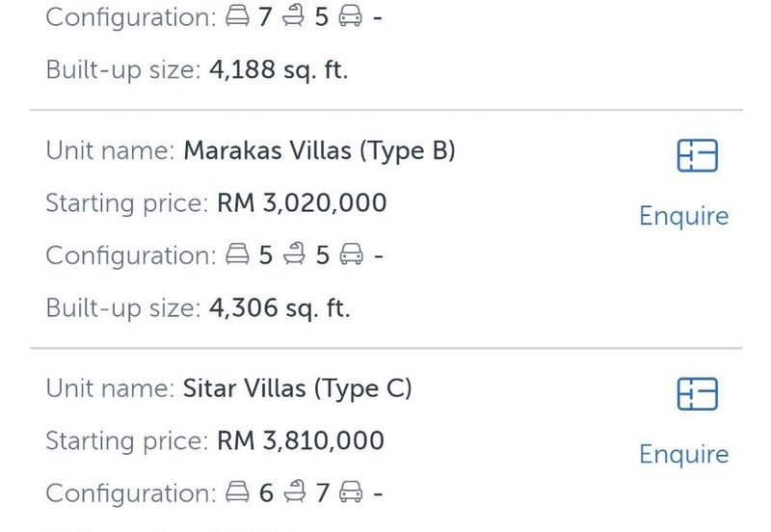Click the bathtub icon in Sitar Villas configuration
The height and width of the screenshot is (532, 771).
[295, 493]
